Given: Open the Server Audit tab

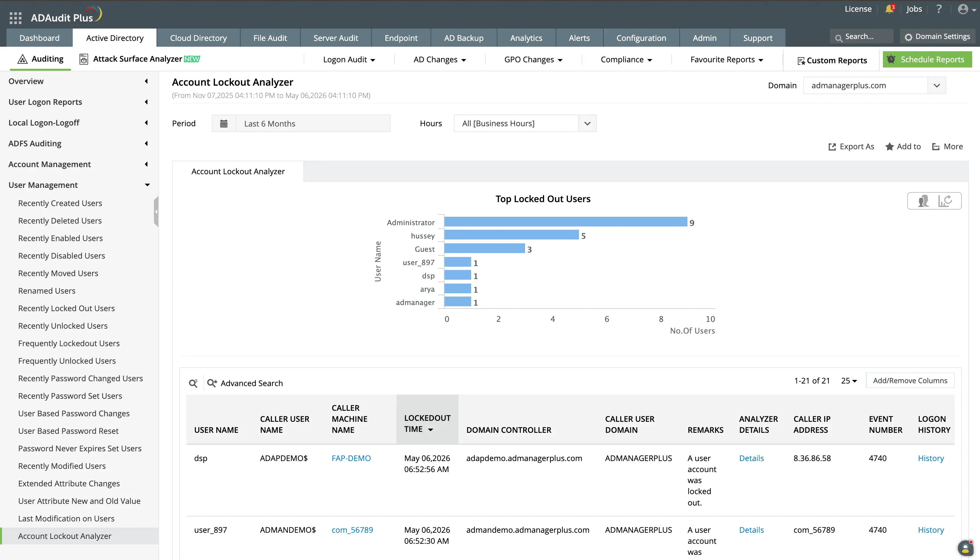Looking at the screenshot, I should (336, 38).
